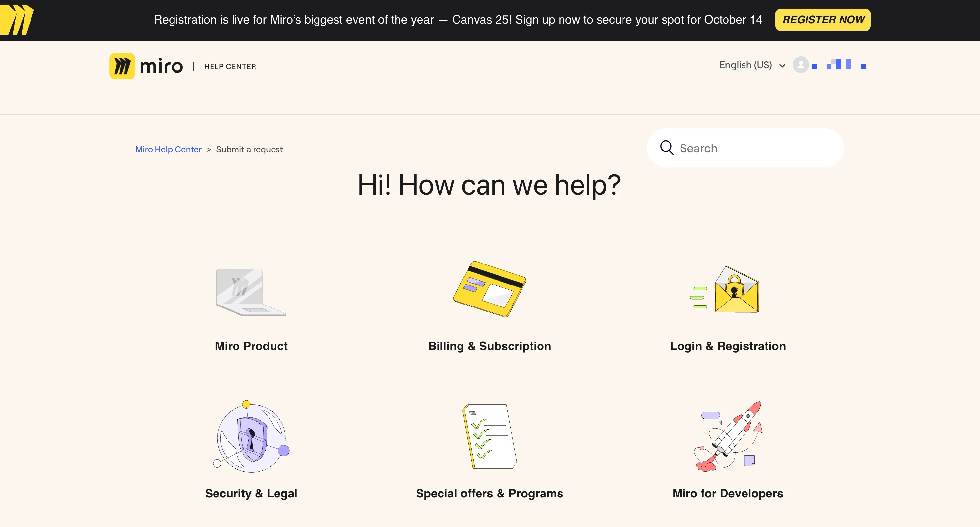This screenshot has width=980, height=527.
Task: Focus the Search input field
Action: click(745, 148)
